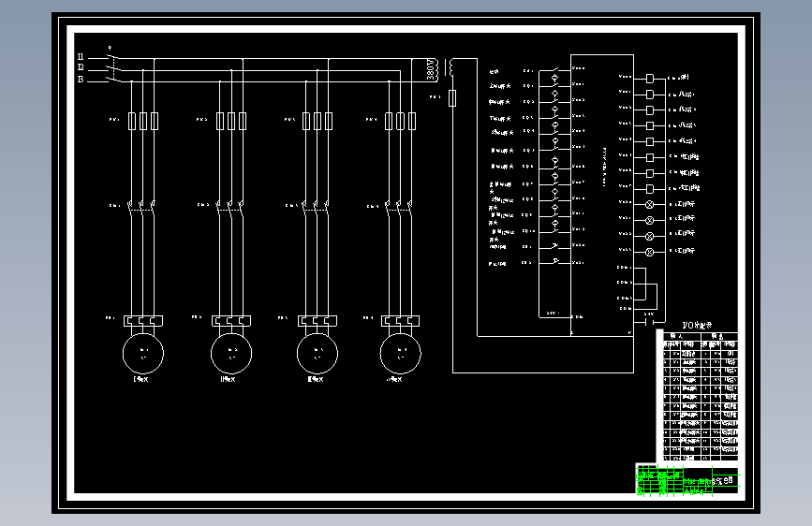
Task: Select the fuse group feeding the third motor
Action: [x=317, y=121]
